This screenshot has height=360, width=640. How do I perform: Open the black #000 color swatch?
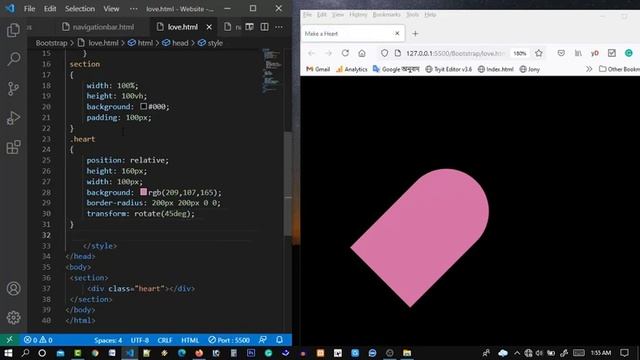point(143,106)
